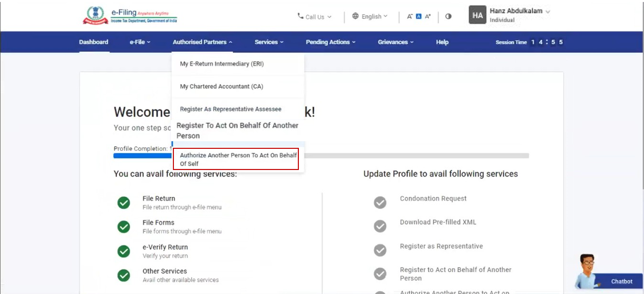The height and width of the screenshot is (294, 644).
Task: Toggle the high contrast mode icon
Action: (448, 16)
